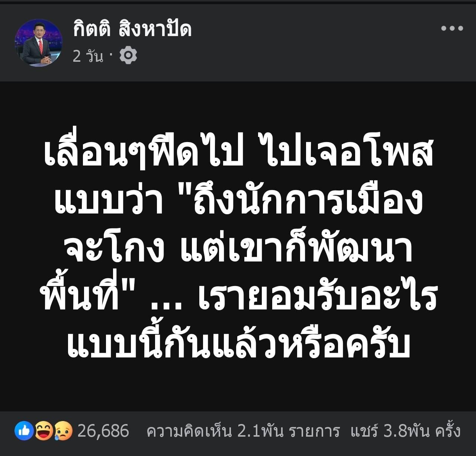Click the blue Like reaction icon
The image size is (476, 456).
click(x=24, y=431)
